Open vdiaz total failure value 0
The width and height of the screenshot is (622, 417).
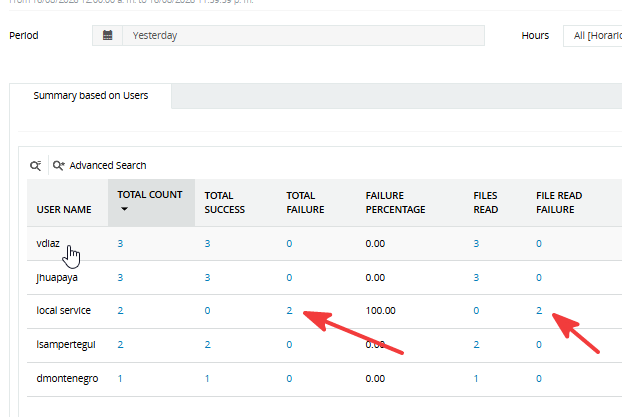tap(289, 244)
